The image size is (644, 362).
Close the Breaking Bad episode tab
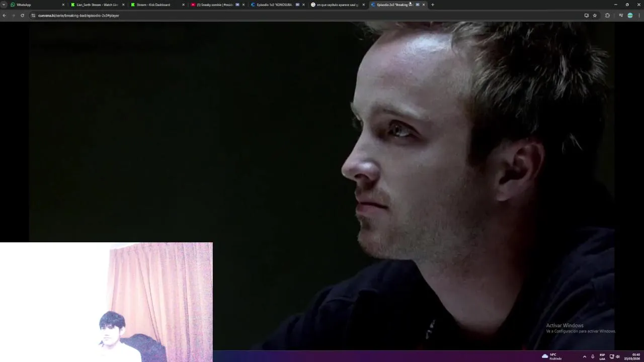(x=424, y=5)
